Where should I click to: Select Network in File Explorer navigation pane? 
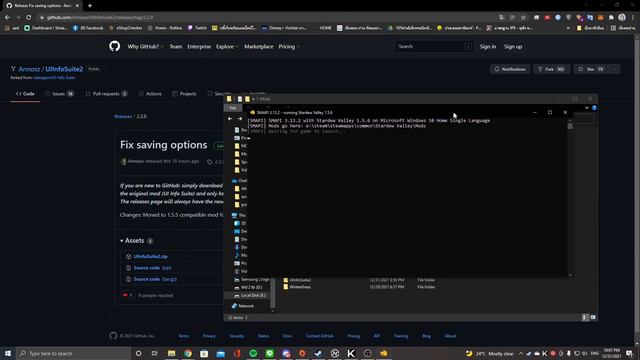[x=246, y=306]
